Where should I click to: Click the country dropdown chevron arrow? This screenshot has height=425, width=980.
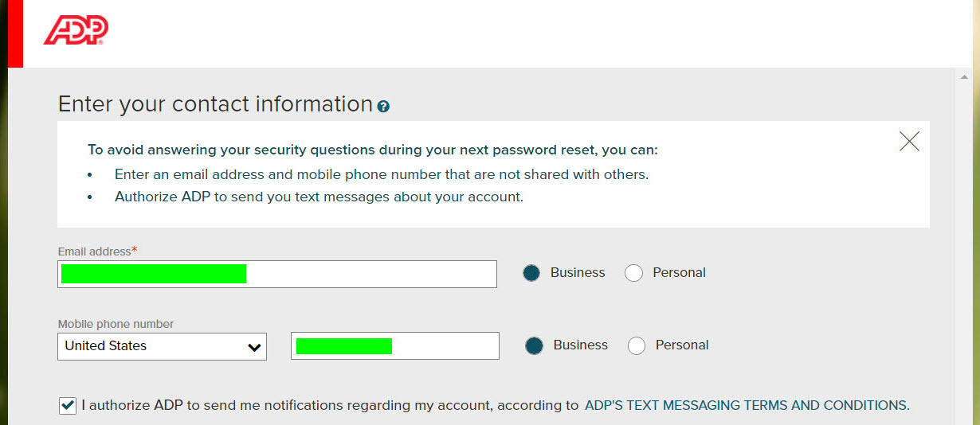pos(254,347)
